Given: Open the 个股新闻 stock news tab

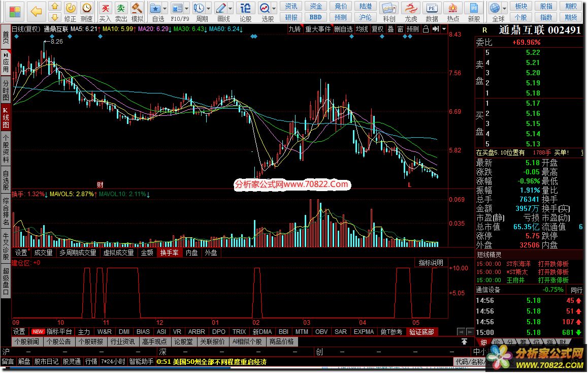Looking at the screenshot, I should pyautogui.click(x=27, y=341).
